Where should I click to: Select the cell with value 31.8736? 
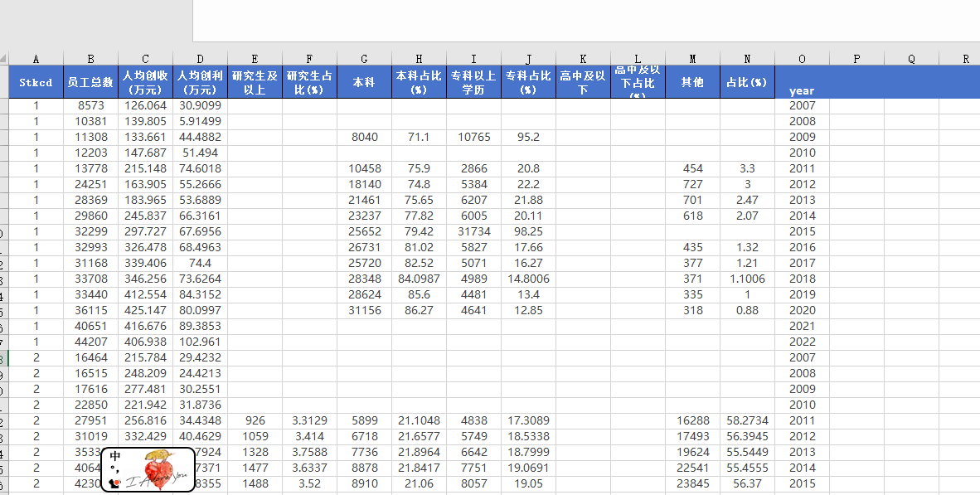pyautogui.click(x=200, y=405)
